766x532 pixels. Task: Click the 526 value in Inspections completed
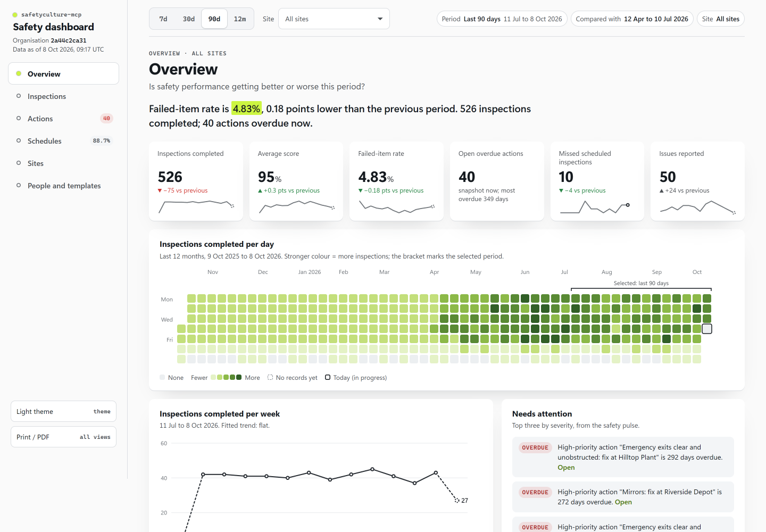170,177
